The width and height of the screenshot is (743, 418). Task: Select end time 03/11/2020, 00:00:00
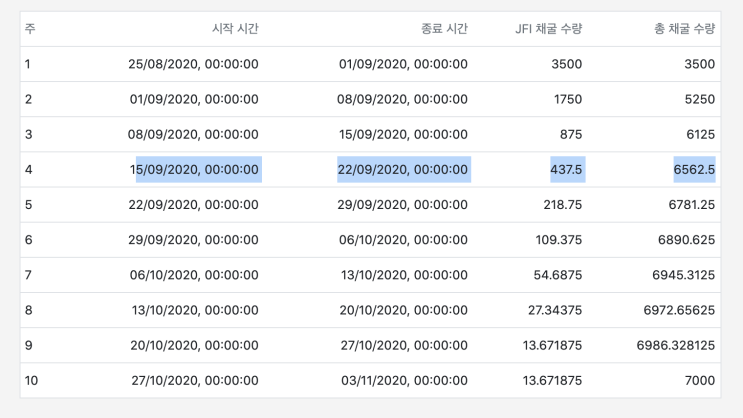[x=404, y=380]
